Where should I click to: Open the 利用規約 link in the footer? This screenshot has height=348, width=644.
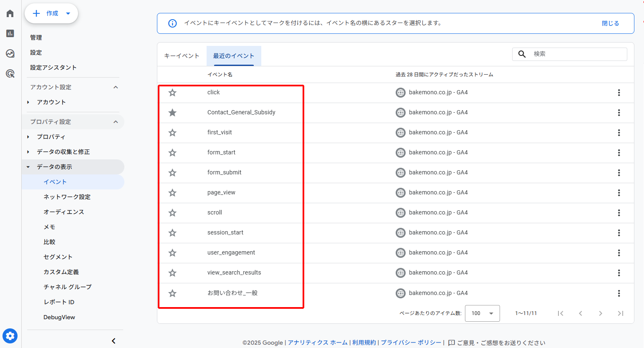pyautogui.click(x=364, y=342)
